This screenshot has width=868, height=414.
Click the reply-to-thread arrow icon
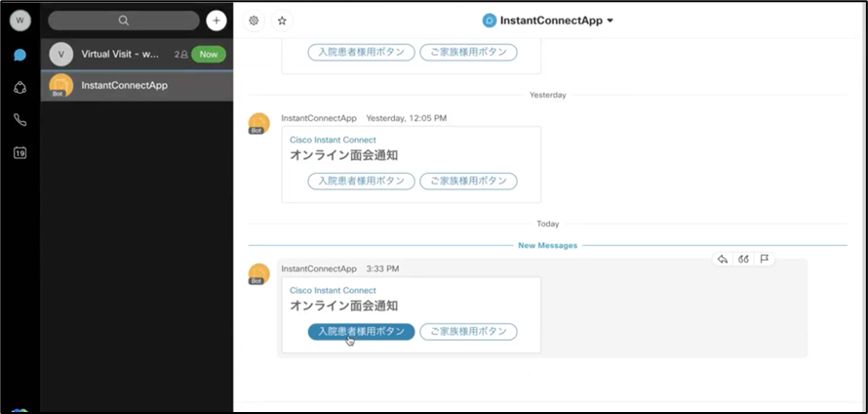(723, 259)
